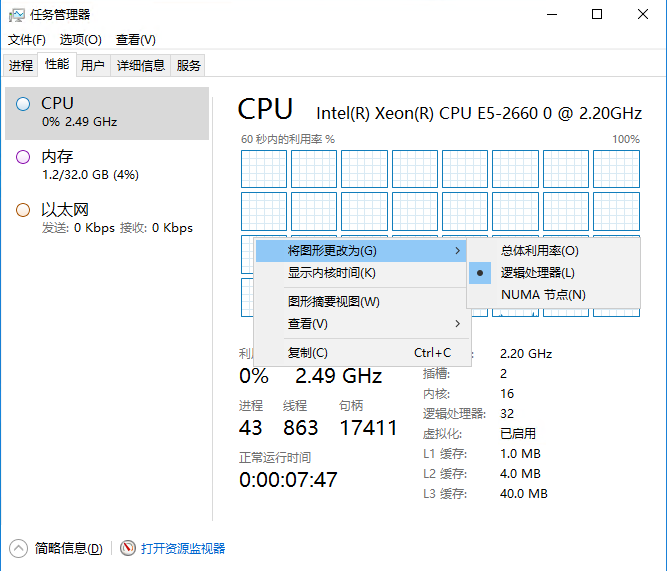Switch to the 进程 tab
Screen dimensions: 667x571
coord(20,66)
